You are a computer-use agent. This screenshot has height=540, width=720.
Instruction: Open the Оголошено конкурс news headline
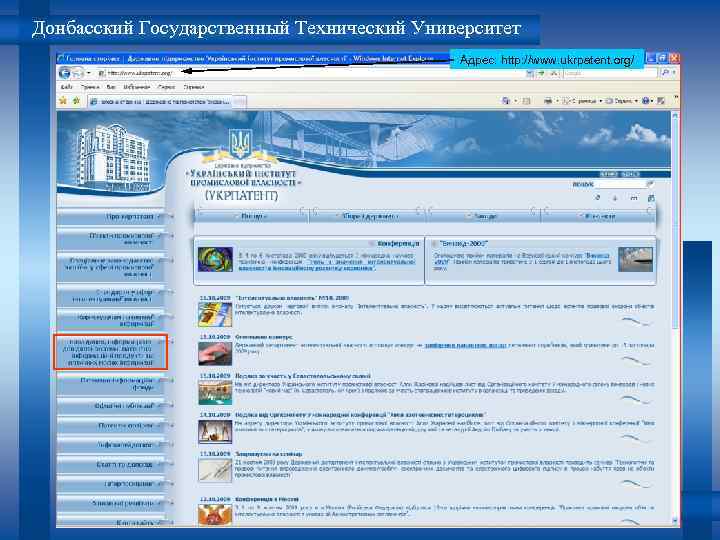pos(263,337)
